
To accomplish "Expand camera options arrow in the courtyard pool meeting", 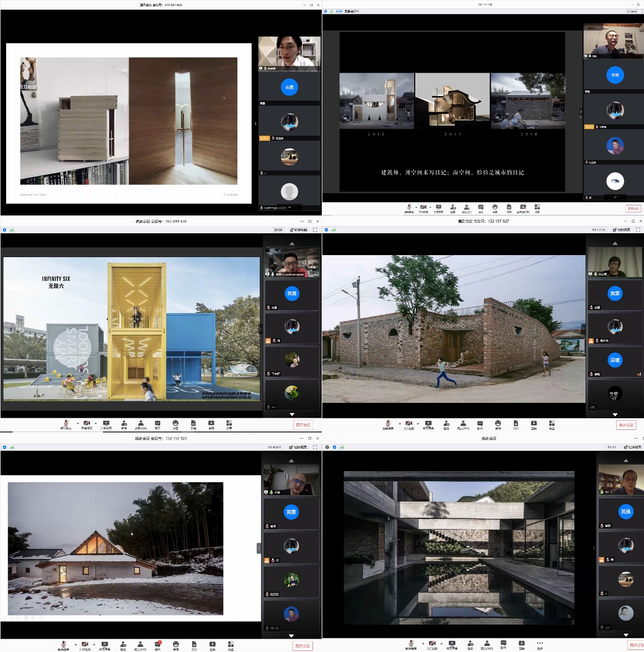I will (441, 643).
